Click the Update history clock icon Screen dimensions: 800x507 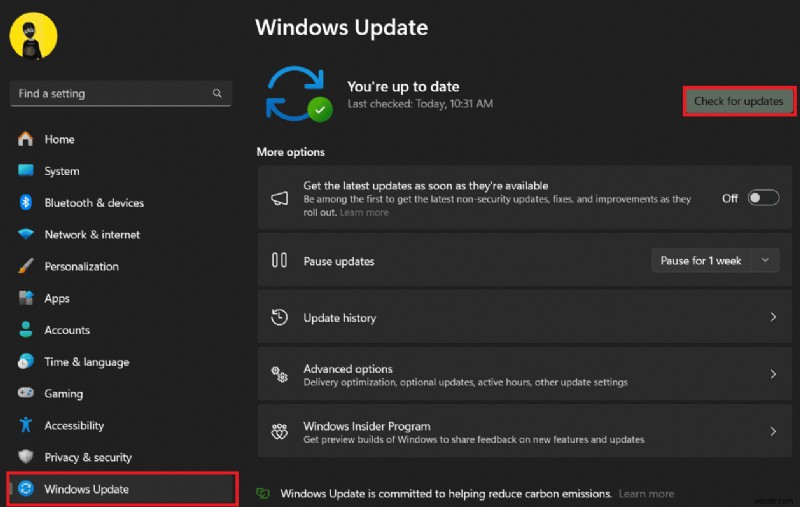point(279,317)
